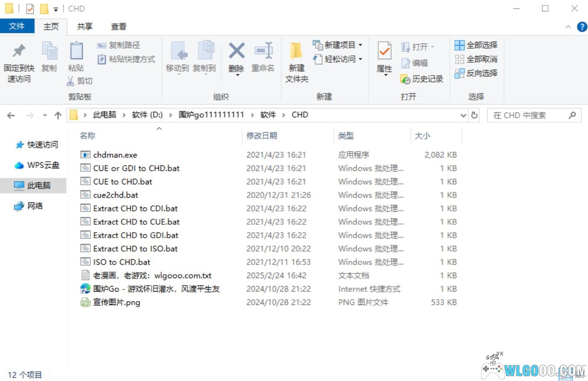This screenshot has width=588, height=381.
Task: Click the search CHD input box
Action: pos(529,115)
